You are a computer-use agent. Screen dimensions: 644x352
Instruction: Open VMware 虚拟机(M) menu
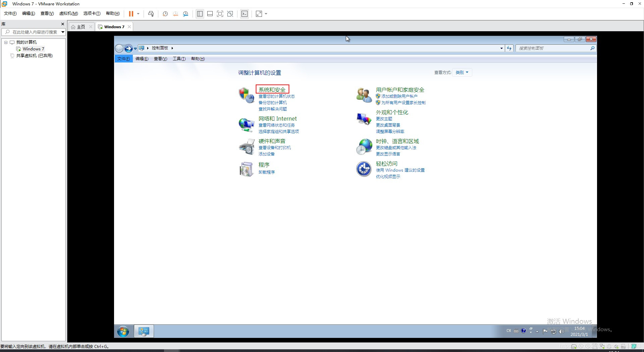(x=68, y=13)
